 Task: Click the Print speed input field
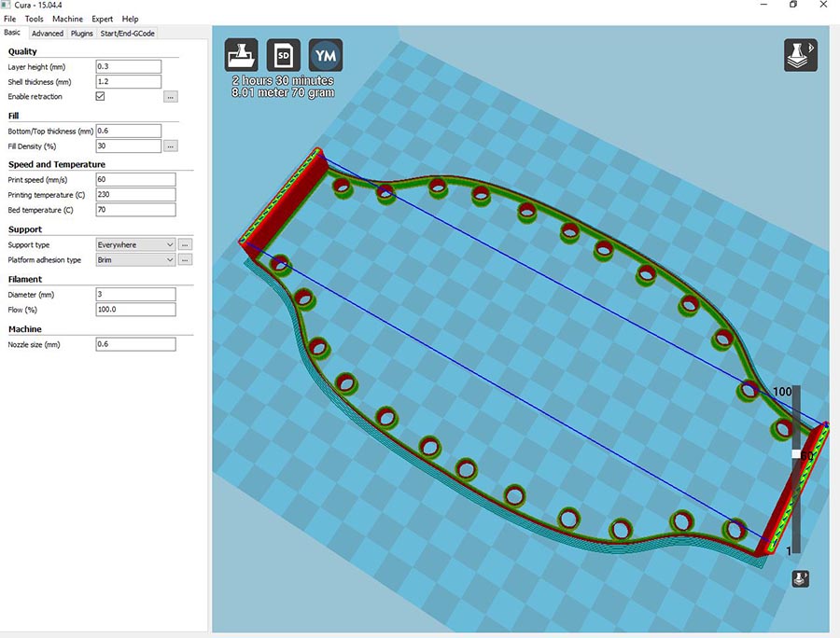point(135,179)
